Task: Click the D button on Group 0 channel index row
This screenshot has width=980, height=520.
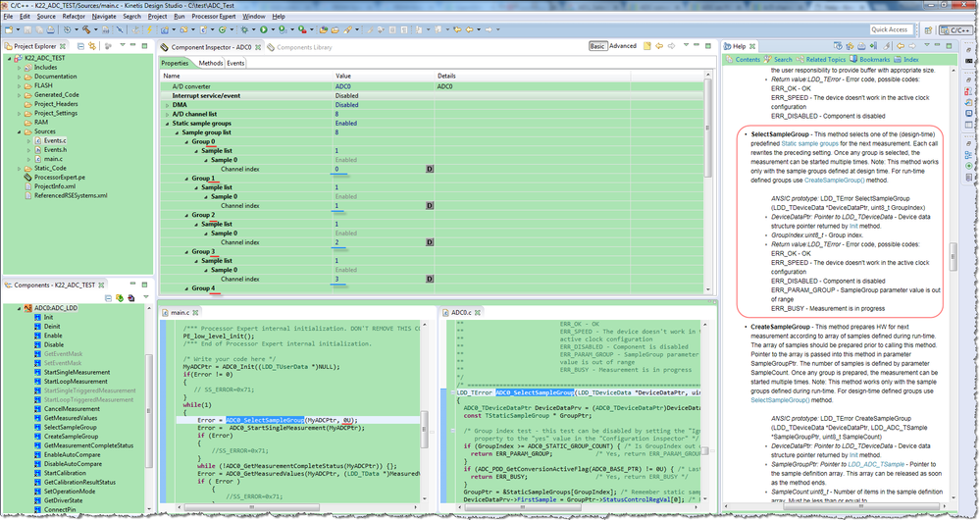Action: 429,169
